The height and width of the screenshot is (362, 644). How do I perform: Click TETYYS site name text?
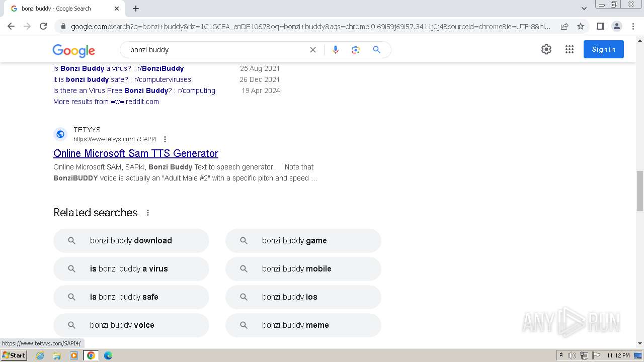(x=87, y=130)
